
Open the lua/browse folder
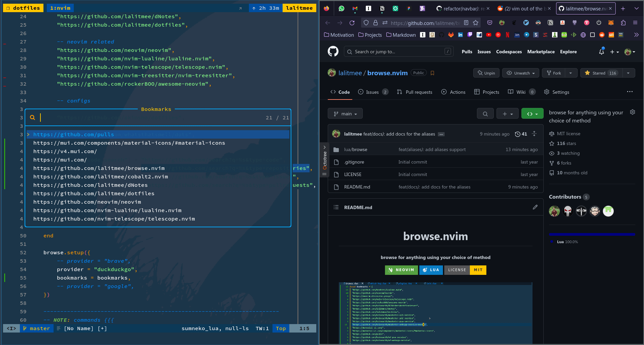point(356,149)
